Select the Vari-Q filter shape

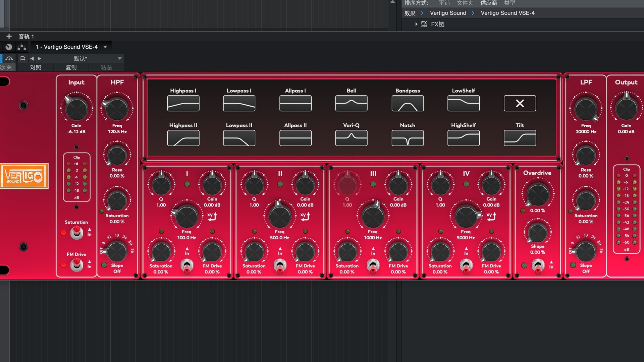point(351,138)
